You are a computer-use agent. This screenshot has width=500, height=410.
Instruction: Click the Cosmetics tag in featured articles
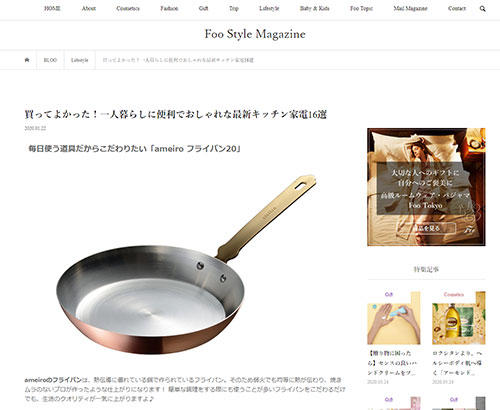454,295
